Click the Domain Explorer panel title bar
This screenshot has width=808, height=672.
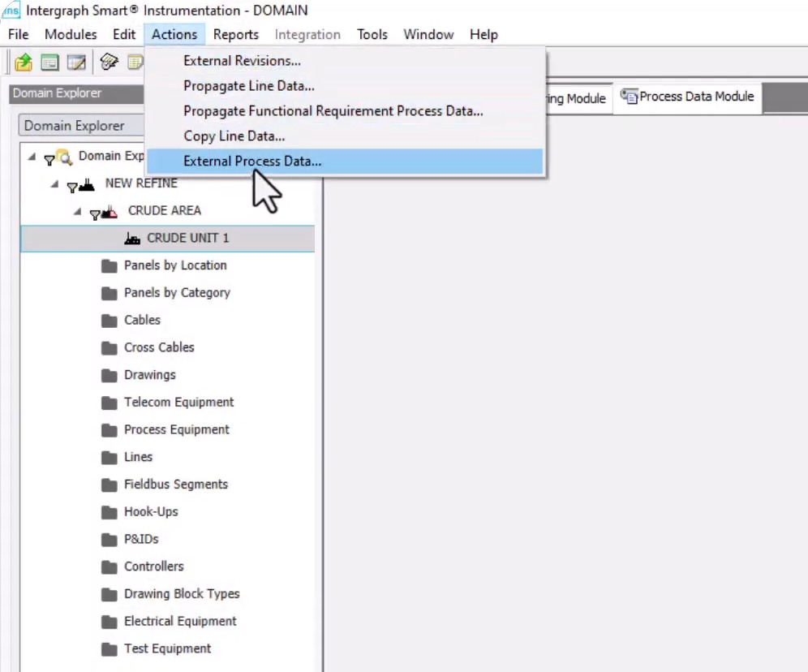(76, 93)
